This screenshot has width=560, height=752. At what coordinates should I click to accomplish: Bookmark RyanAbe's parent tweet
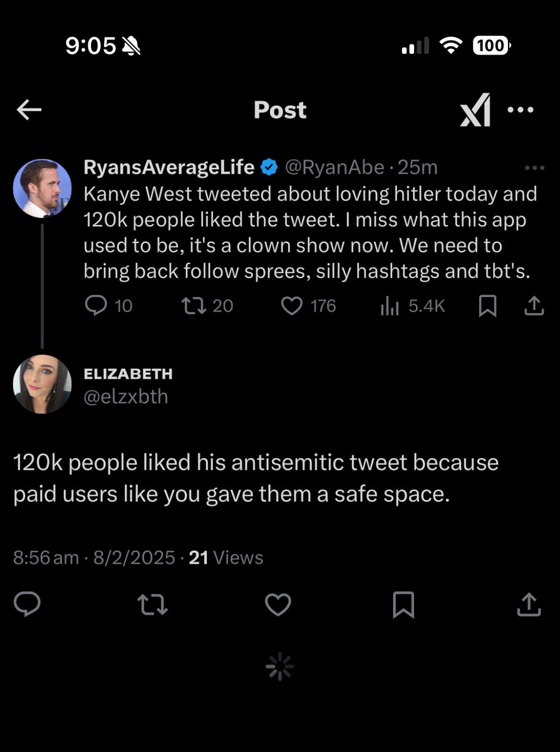click(x=487, y=306)
